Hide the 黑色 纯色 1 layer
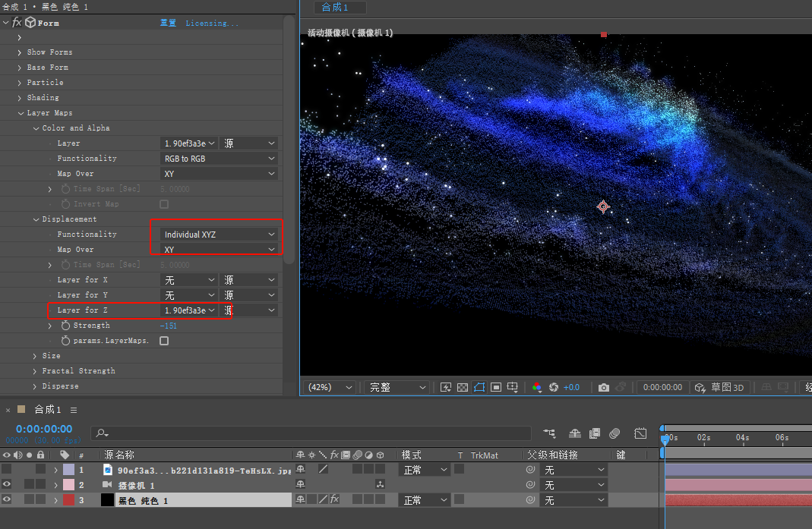The width and height of the screenshot is (812, 529). 6,499
